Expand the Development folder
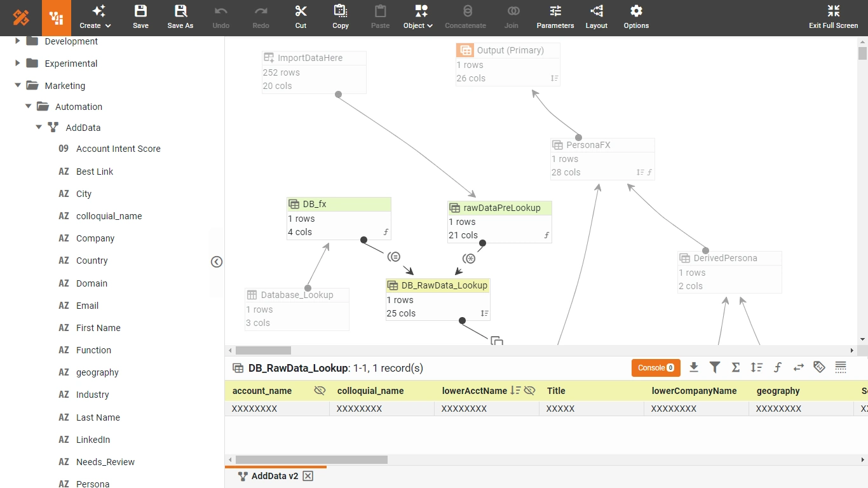 click(x=16, y=41)
